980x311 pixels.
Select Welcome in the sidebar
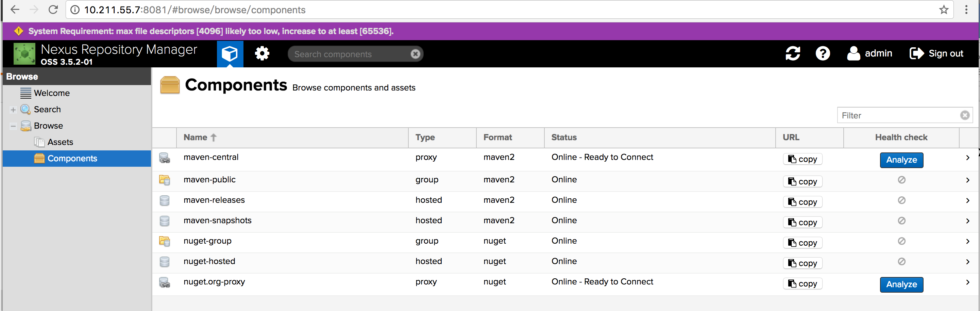tap(51, 93)
